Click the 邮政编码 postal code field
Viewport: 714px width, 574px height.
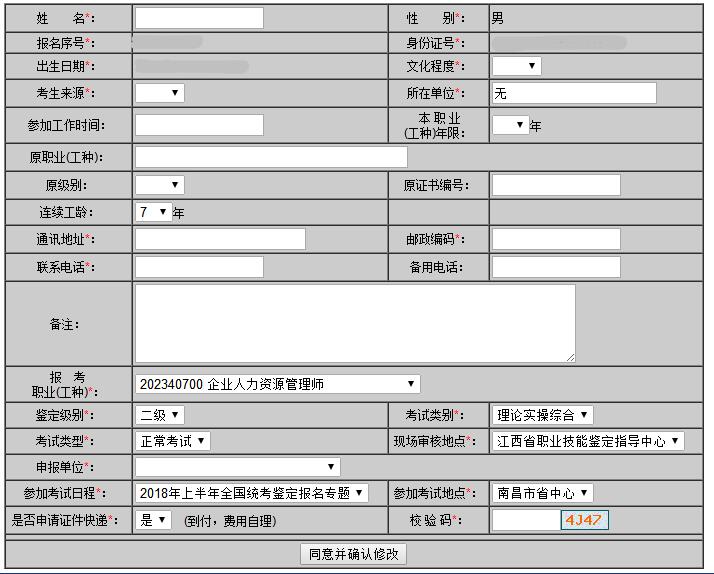point(556,239)
